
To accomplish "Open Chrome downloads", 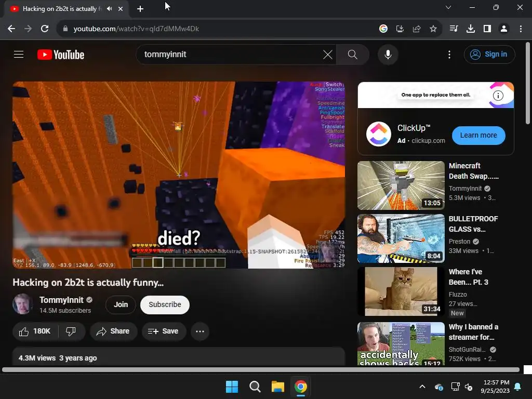I will tap(471, 29).
